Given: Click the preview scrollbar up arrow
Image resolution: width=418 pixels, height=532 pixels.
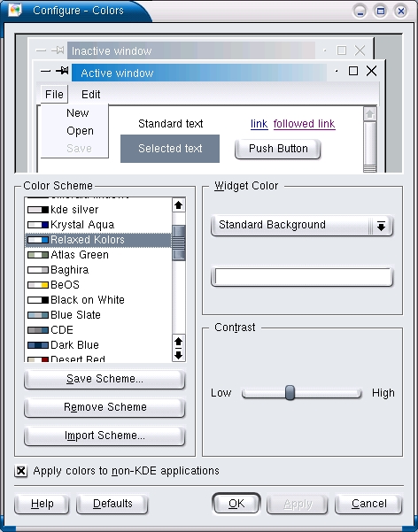Looking at the screenshot, I should (370, 114).
